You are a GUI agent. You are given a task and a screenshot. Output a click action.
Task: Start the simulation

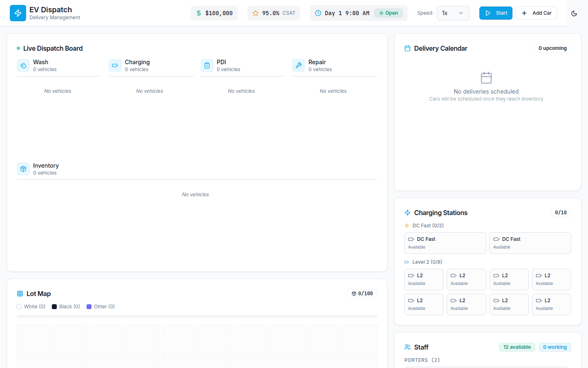pyautogui.click(x=496, y=13)
